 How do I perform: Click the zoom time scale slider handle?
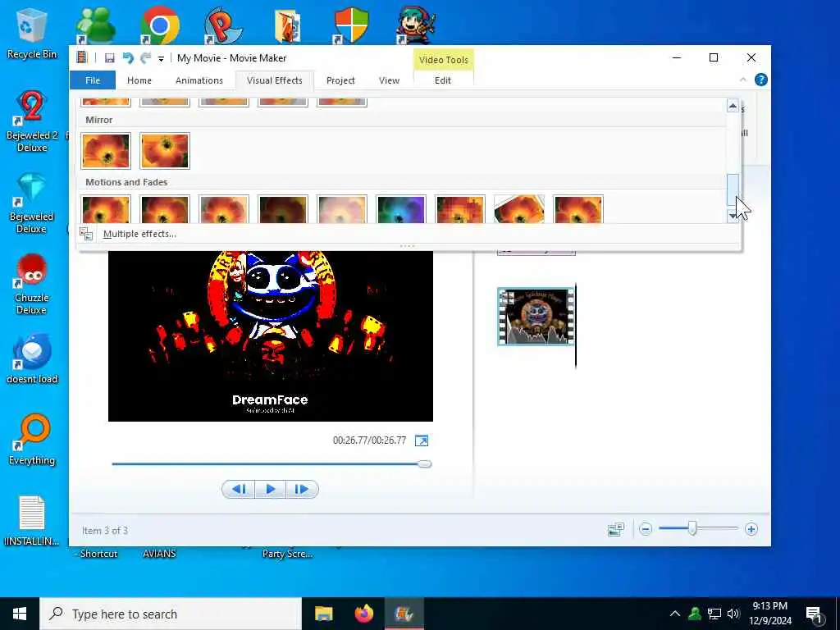[x=692, y=529]
